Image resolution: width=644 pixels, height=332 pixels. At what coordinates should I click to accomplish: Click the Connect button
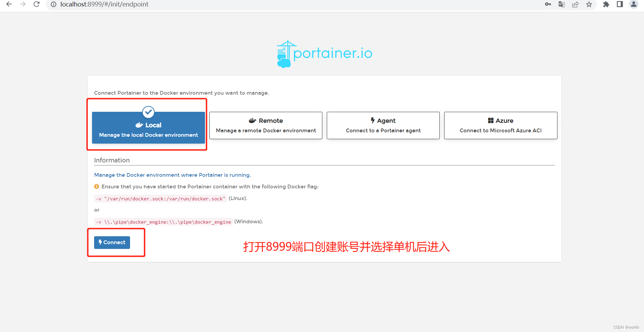click(x=112, y=242)
